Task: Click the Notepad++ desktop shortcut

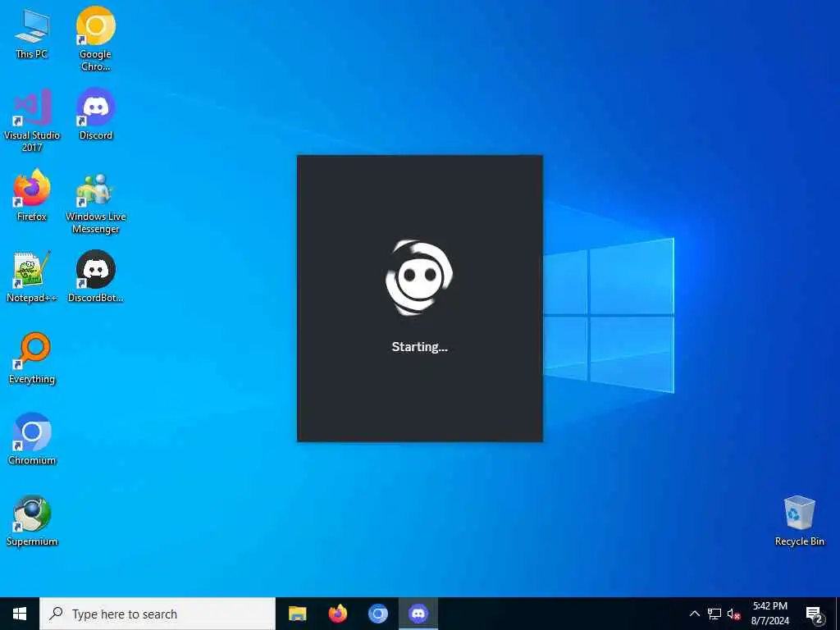Action: click(x=32, y=276)
